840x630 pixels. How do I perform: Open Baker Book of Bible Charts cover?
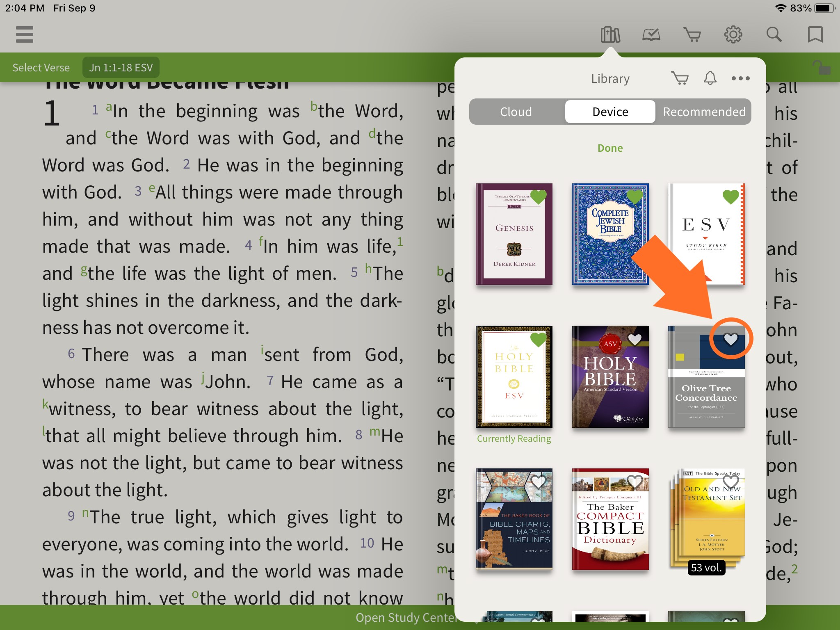[x=514, y=519]
